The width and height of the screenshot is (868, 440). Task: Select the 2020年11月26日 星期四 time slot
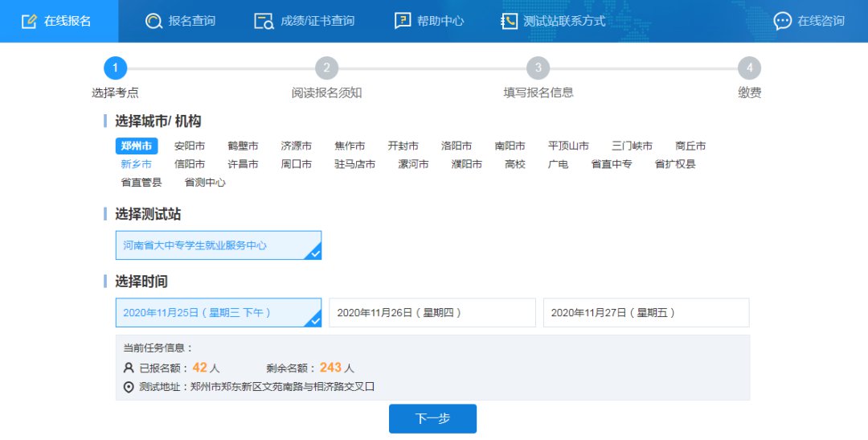pyautogui.click(x=432, y=313)
